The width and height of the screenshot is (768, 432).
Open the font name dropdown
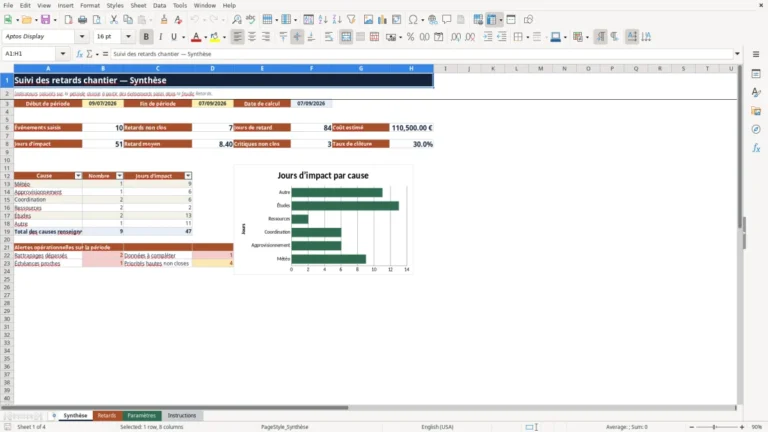82,37
